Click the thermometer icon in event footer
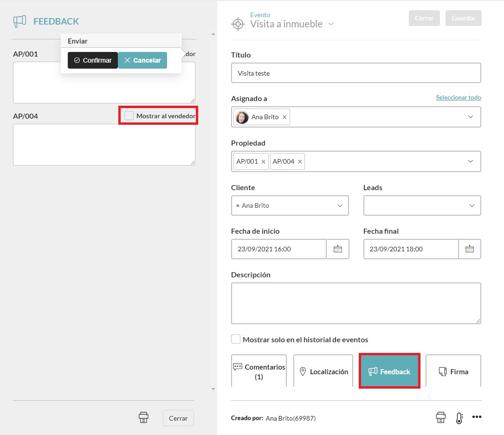The width and height of the screenshot is (504, 435). click(459, 418)
